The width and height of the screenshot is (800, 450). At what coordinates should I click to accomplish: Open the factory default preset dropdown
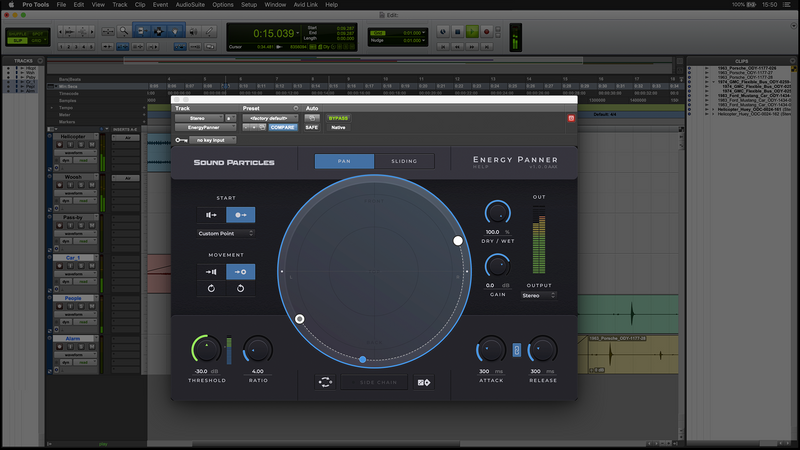pyautogui.click(x=269, y=118)
